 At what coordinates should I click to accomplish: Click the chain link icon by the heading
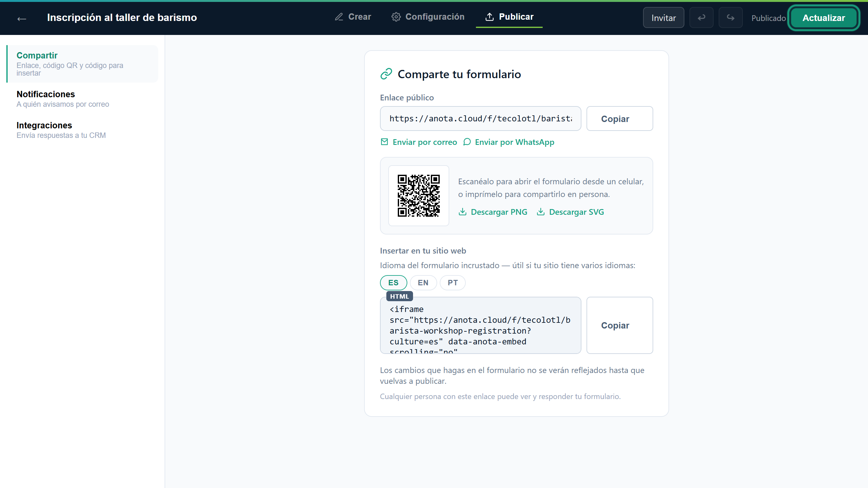coord(386,74)
